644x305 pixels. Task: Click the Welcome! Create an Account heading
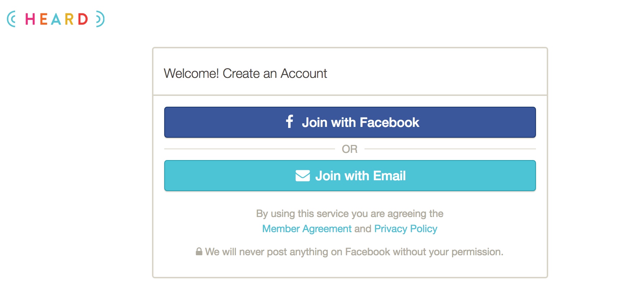245,74
